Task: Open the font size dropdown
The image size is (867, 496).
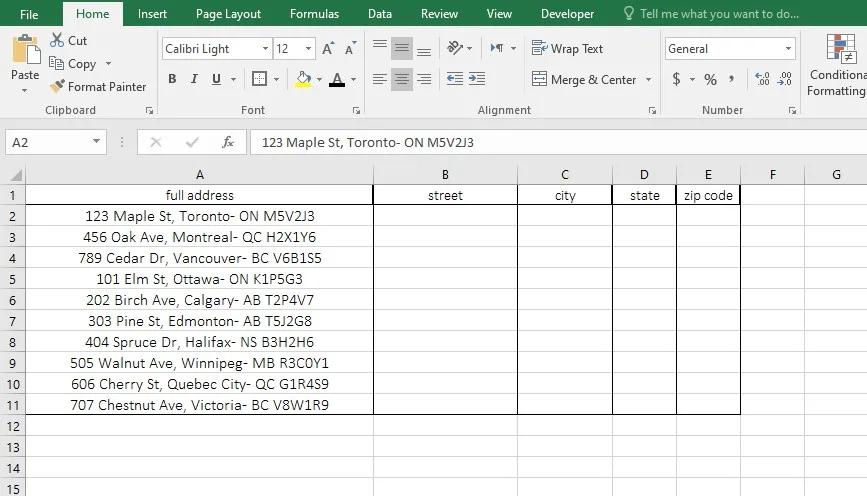Action: pos(309,49)
